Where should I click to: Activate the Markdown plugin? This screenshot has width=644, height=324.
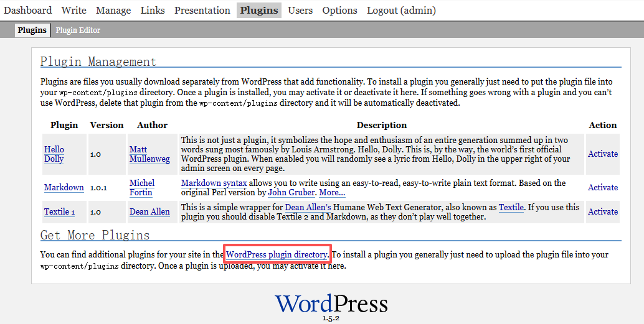[x=603, y=187]
